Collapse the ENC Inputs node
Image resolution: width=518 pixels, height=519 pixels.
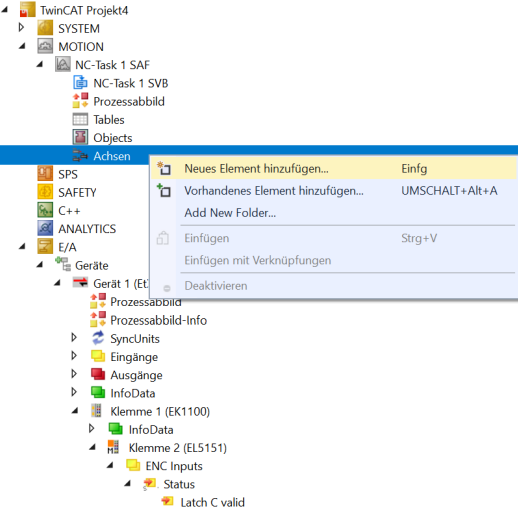tap(110, 466)
